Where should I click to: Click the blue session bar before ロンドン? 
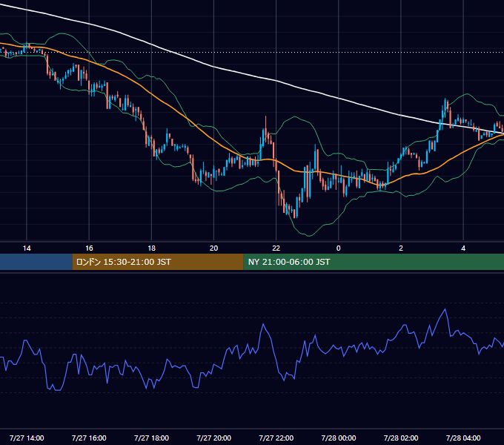click(36, 262)
